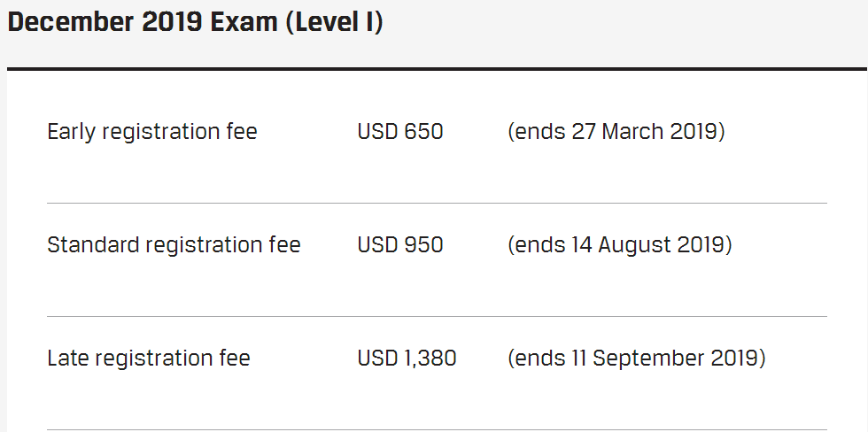868x432 pixels.
Task: Click the ends 27 March 2019 deadline
Action: 616,132
